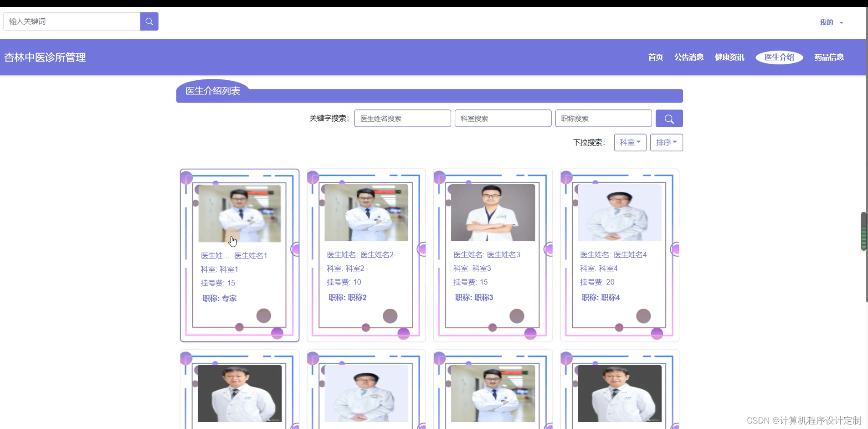
Task: Click the 职称: 职称4 label
Action: tap(601, 298)
